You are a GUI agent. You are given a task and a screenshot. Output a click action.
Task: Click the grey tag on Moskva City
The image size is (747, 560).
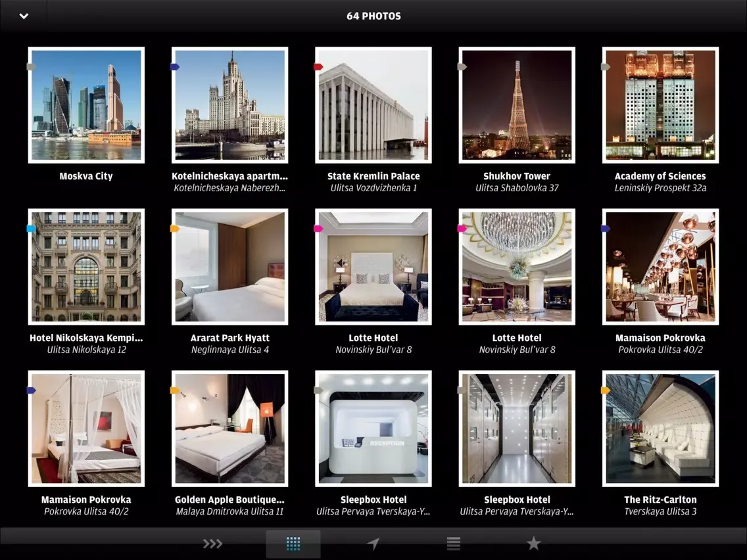pos(31,66)
